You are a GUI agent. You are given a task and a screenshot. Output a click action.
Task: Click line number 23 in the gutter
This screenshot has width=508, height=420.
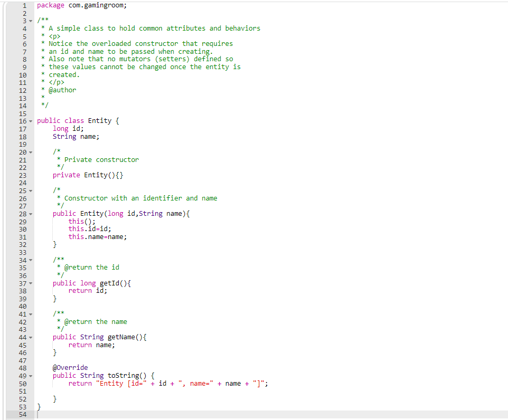(x=23, y=176)
